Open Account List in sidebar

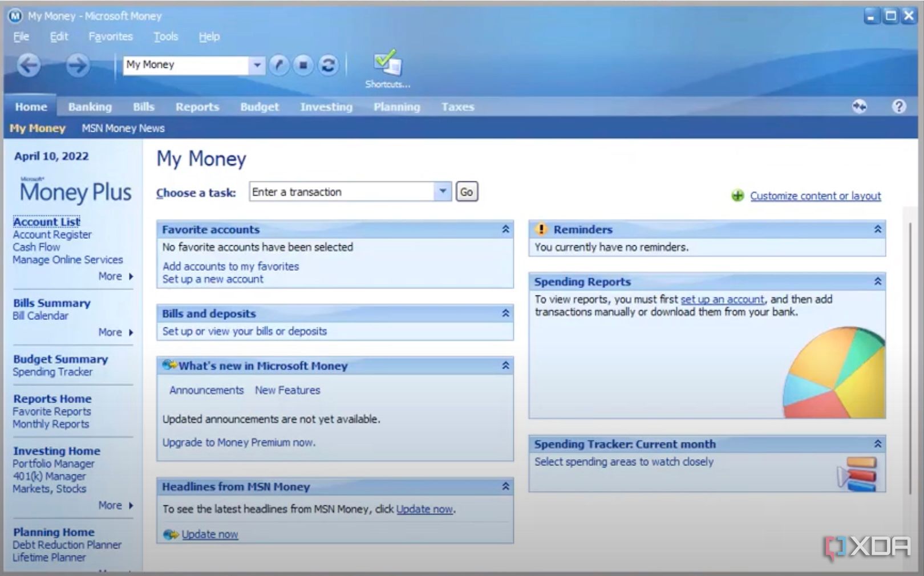[x=47, y=222]
